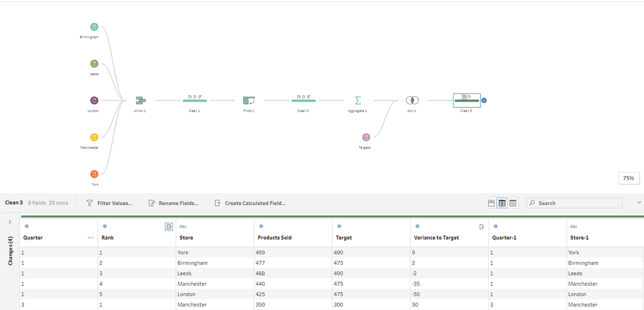Screen dimensions: 644x310
Task: Switch to profile pane view
Action: [x=491, y=203]
